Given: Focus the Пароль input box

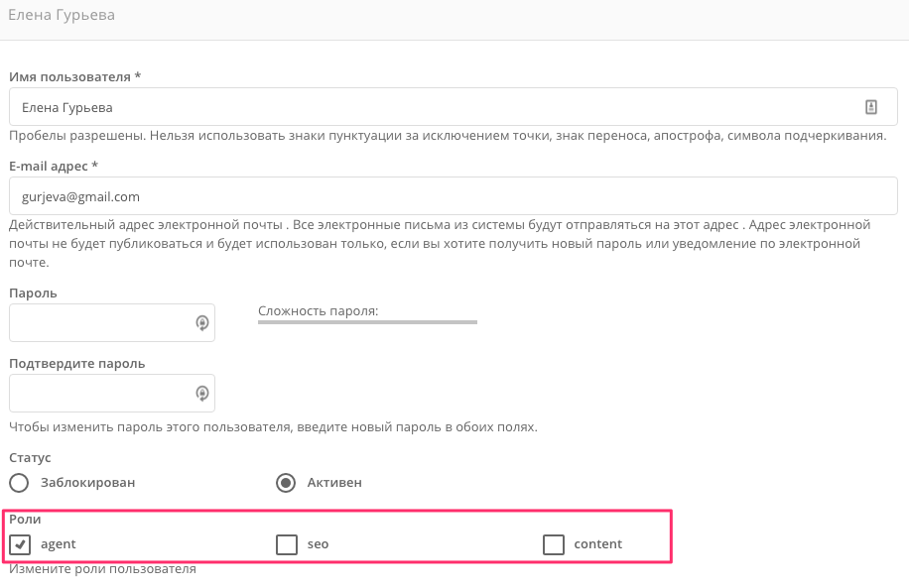Looking at the screenshot, I should pos(112,322).
